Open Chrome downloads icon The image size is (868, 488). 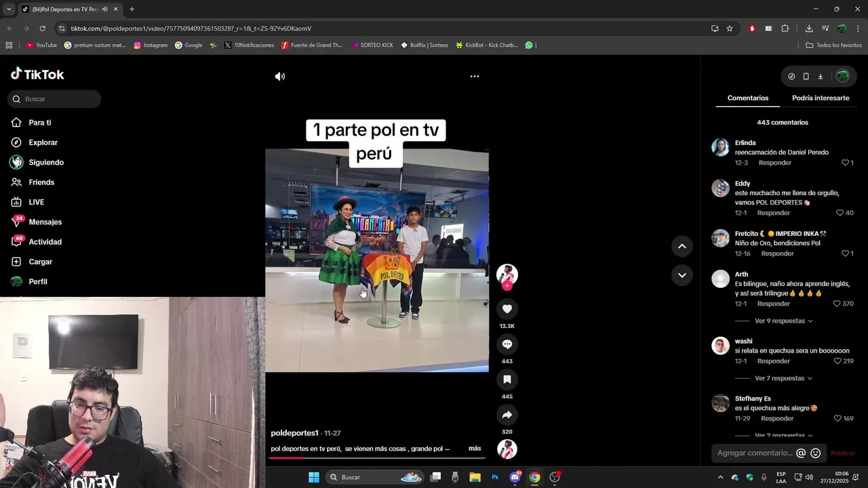click(809, 28)
